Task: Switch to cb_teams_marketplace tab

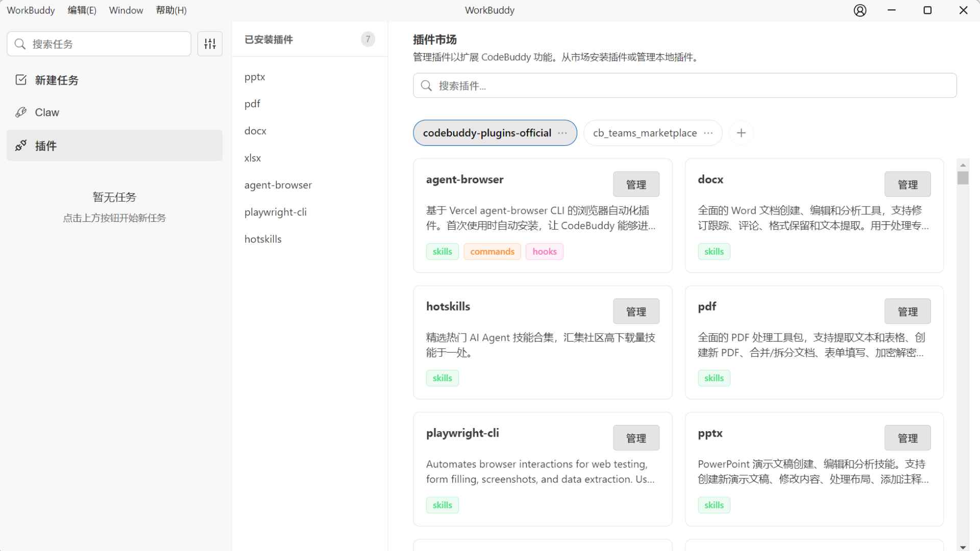Action: click(644, 133)
